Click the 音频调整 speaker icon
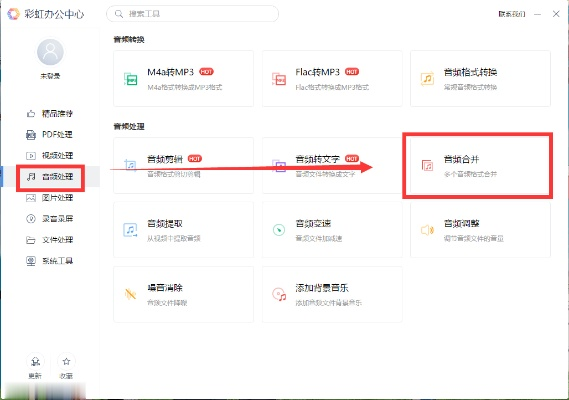 pos(427,230)
